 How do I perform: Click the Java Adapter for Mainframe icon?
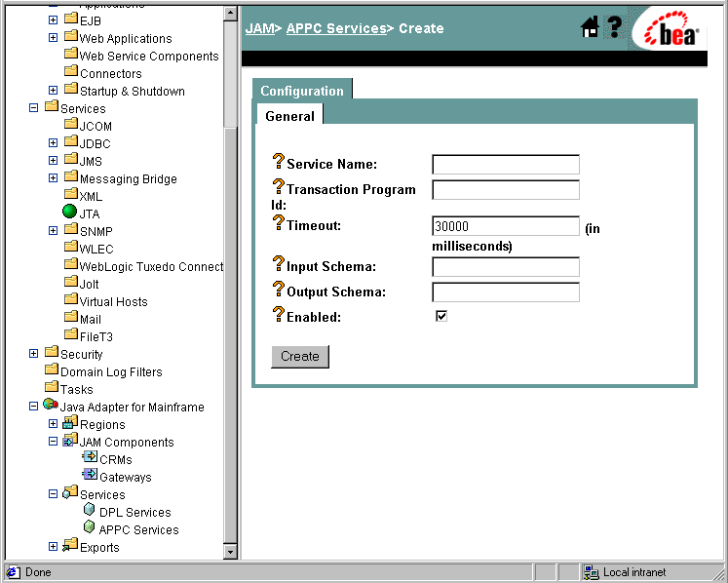[51, 405]
